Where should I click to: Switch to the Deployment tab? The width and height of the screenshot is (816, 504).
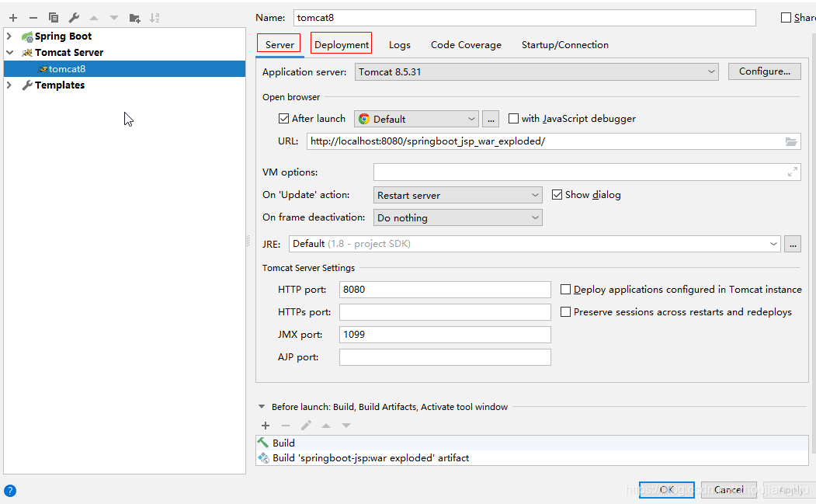pyautogui.click(x=341, y=44)
